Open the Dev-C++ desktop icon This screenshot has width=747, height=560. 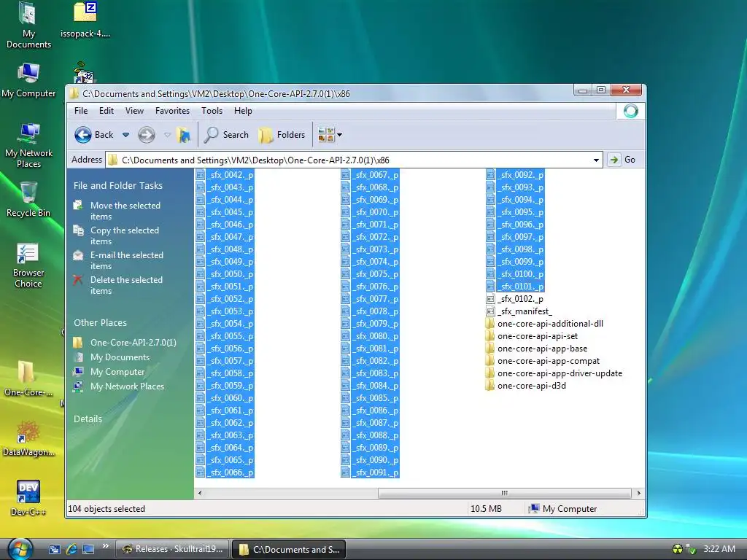[28, 498]
